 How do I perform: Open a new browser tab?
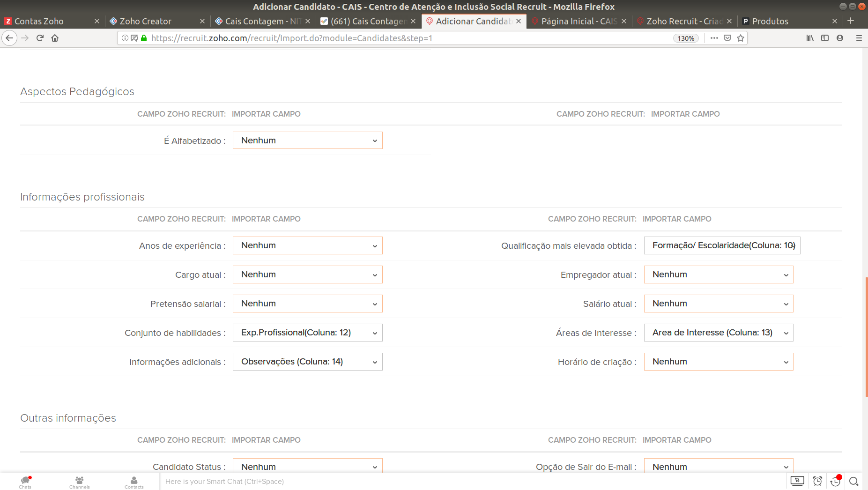(851, 21)
